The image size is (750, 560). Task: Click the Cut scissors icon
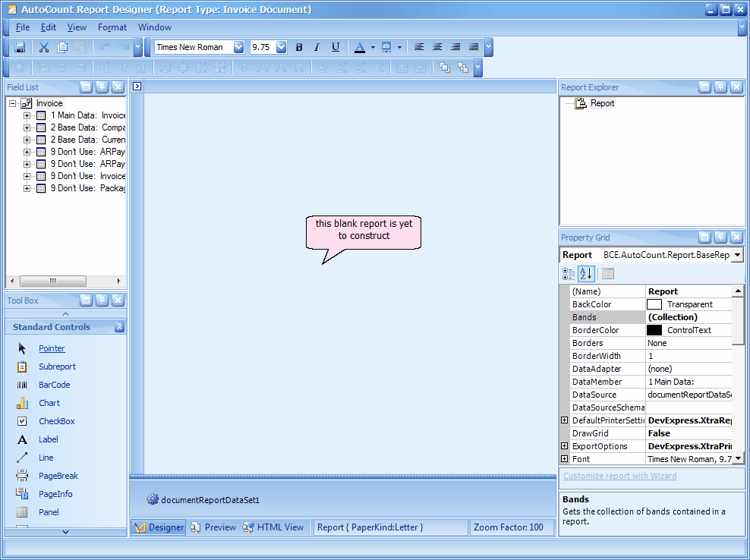[44, 47]
